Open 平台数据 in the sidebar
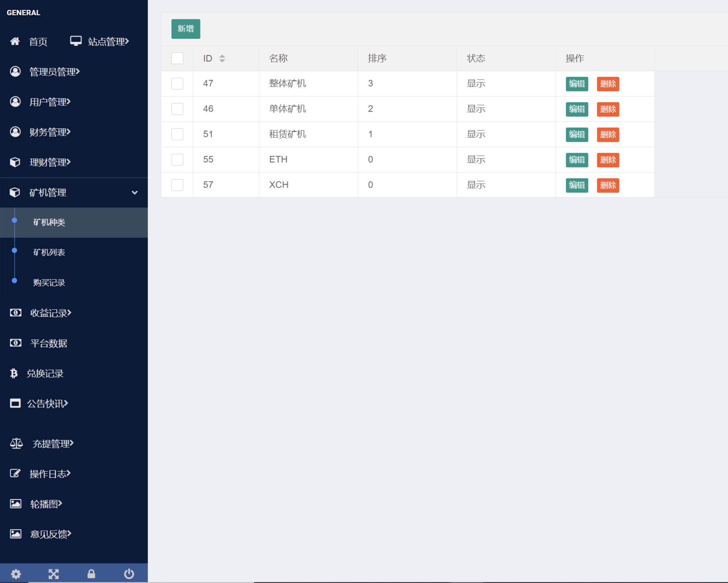 [x=49, y=343]
